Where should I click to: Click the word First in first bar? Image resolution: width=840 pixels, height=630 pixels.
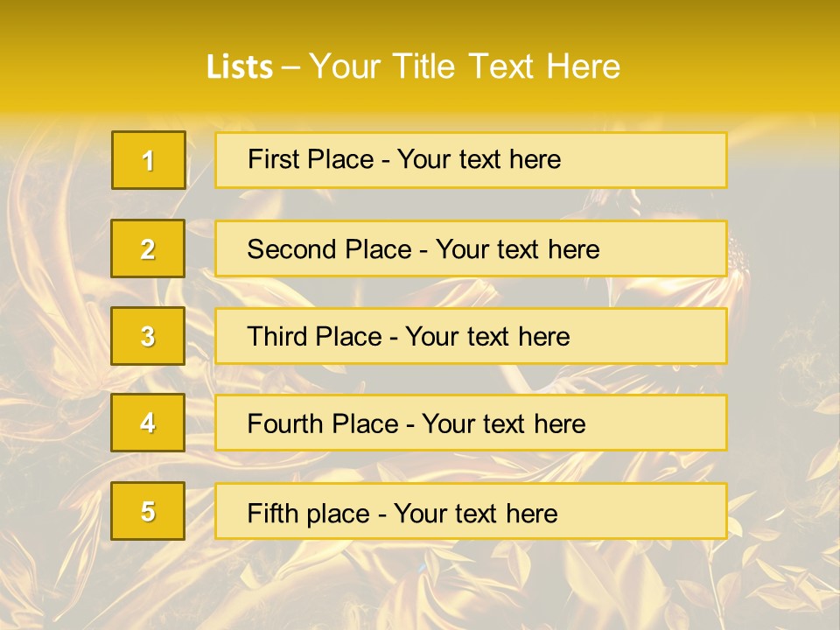pyautogui.click(x=271, y=159)
